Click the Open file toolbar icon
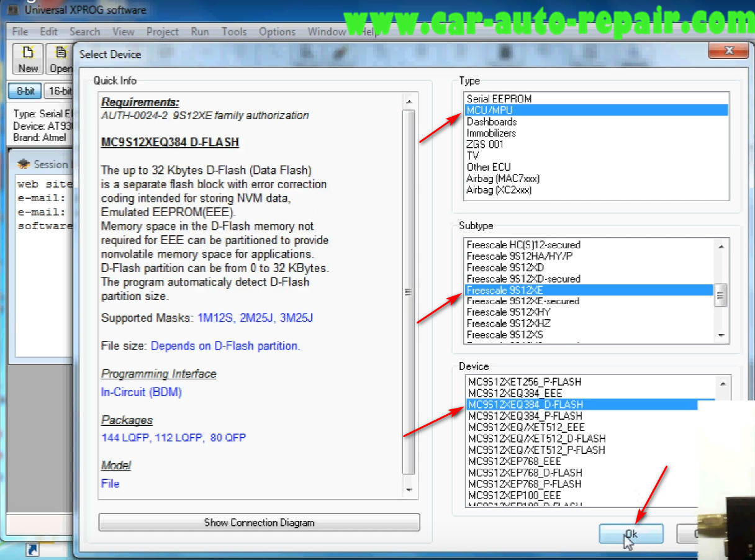755x560 pixels. tap(60, 60)
